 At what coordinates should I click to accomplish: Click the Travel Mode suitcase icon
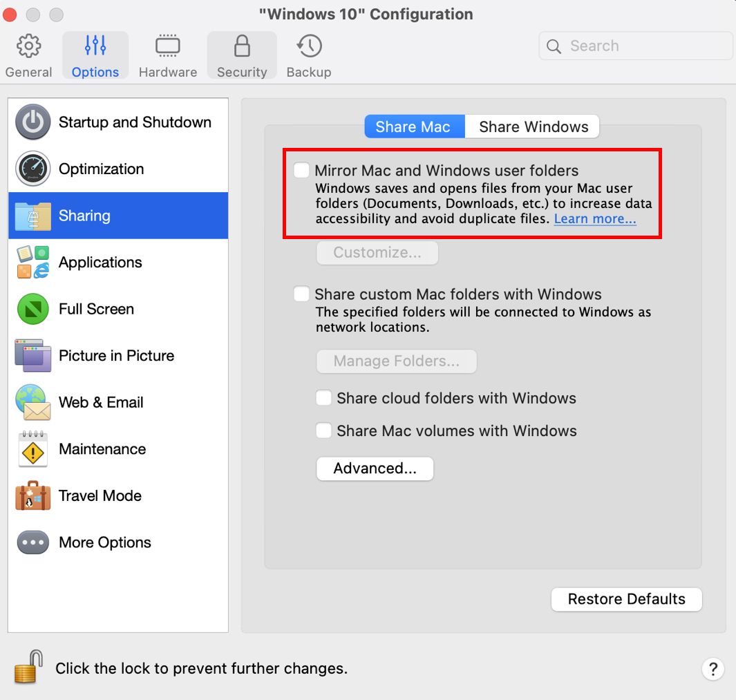click(33, 495)
